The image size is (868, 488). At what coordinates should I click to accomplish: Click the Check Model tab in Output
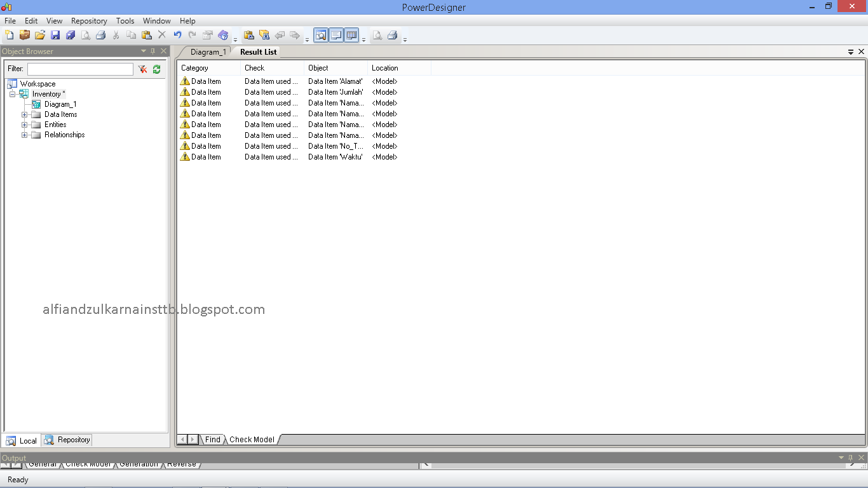tap(89, 464)
